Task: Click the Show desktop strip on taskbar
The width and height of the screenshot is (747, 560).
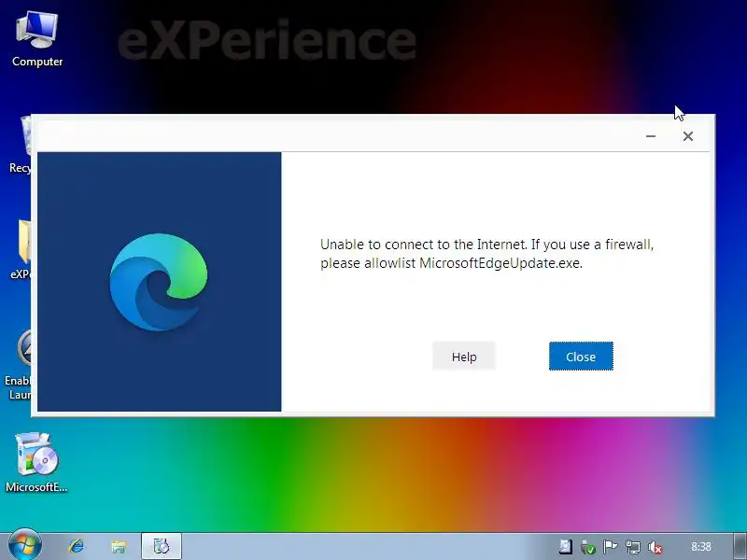Action: click(x=740, y=546)
